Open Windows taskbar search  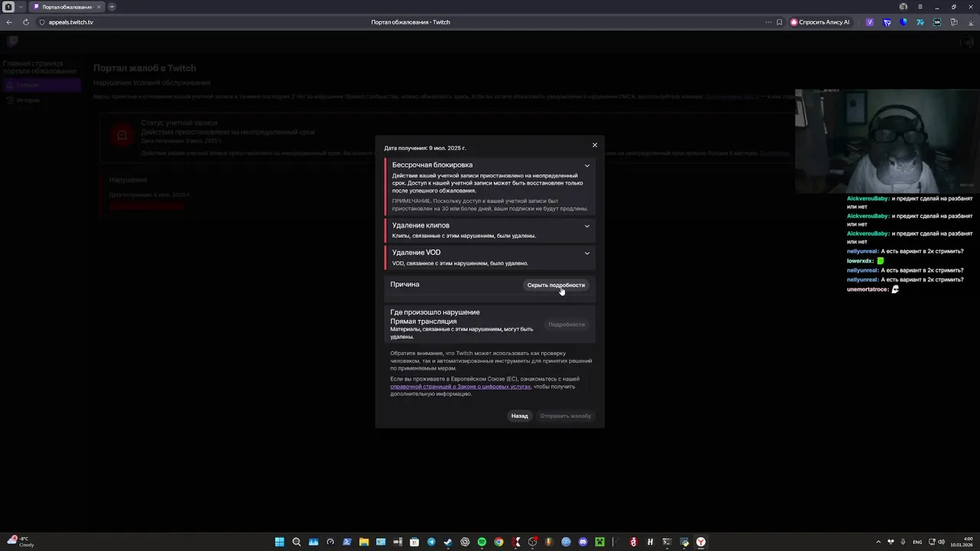pos(296,542)
